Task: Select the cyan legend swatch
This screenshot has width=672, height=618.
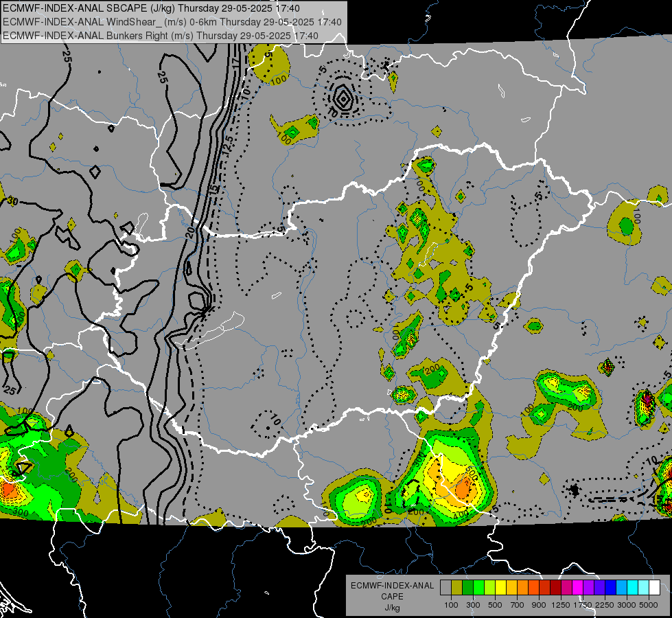Action: click(x=633, y=587)
